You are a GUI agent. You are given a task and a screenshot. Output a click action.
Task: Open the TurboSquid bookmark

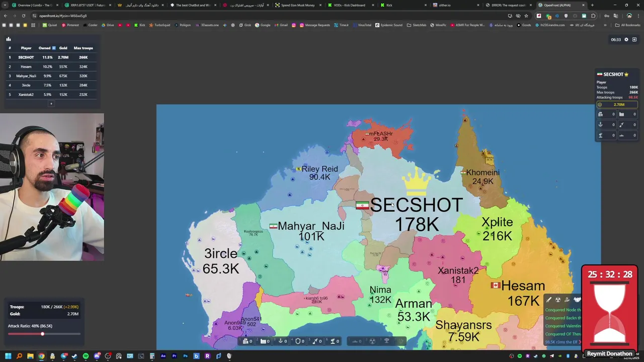(x=159, y=25)
